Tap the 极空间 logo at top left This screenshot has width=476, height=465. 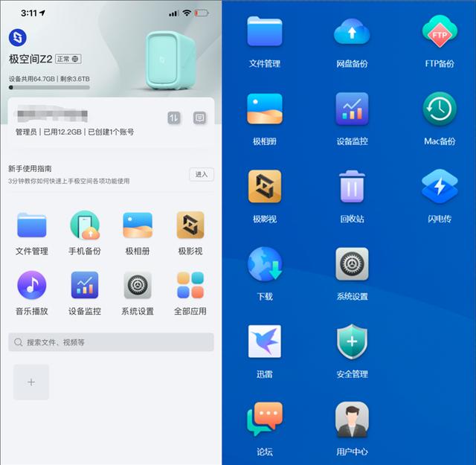pos(18,38)
